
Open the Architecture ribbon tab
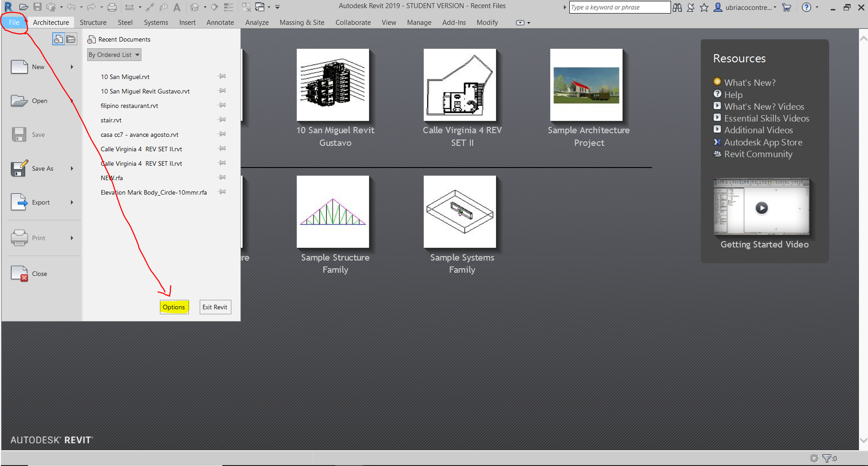51,23
